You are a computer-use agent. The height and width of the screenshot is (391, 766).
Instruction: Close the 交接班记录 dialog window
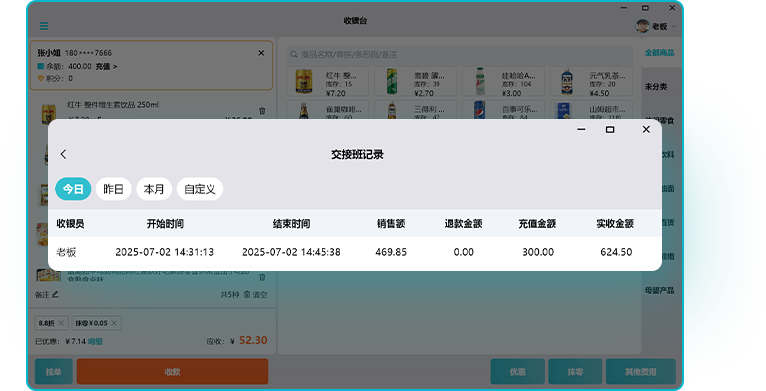(x=646, y=130)
